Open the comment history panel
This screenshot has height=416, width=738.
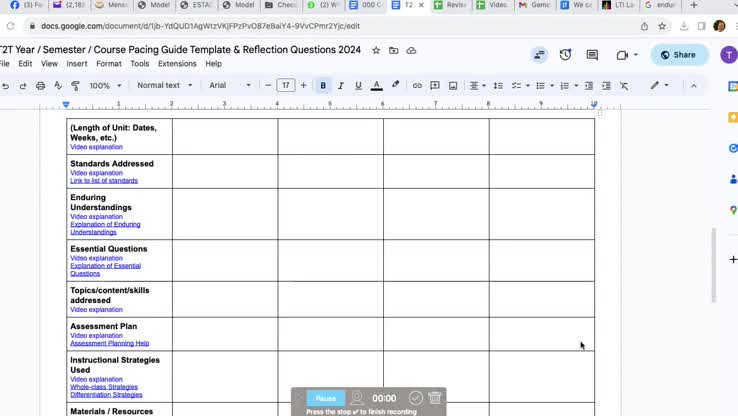coord(592,55)
